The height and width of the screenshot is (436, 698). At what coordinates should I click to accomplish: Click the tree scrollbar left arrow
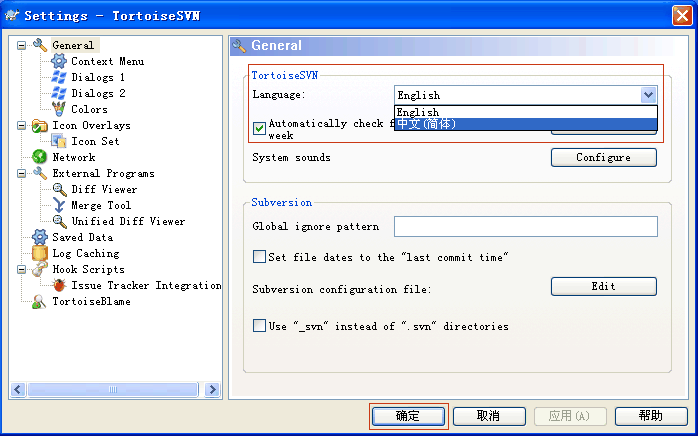pos(18,390)
